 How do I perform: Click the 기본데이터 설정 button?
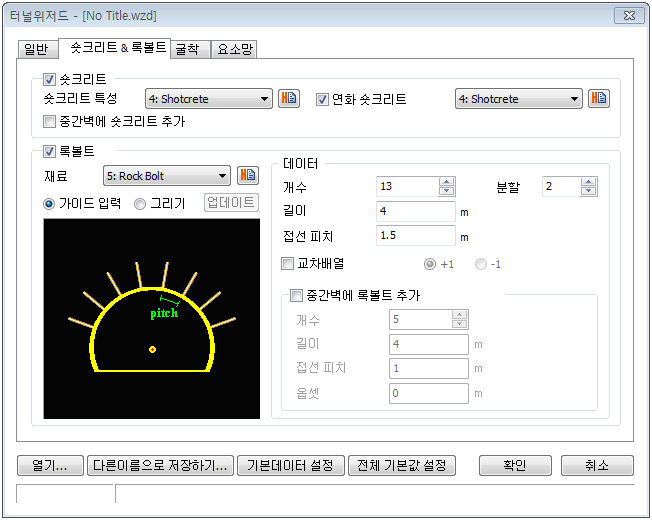tap(291, 465)
